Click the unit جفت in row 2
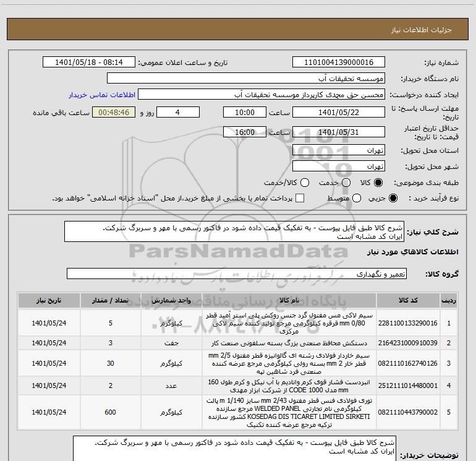Viewport: 476px width, 461px height. point(171,343)
